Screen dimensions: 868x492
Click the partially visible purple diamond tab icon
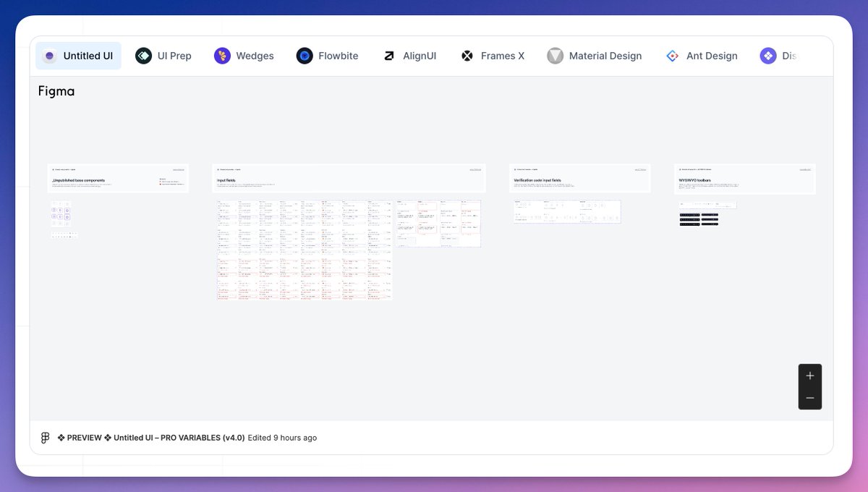coord(768,56)
